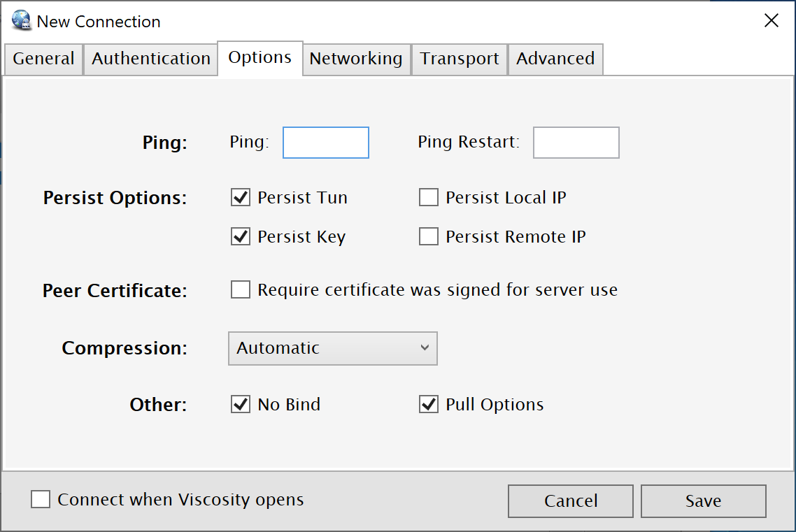Open the Authentication tab
The width and height of the screenshot is (796, 532).
pyautogui.click(x=151, y=59)
